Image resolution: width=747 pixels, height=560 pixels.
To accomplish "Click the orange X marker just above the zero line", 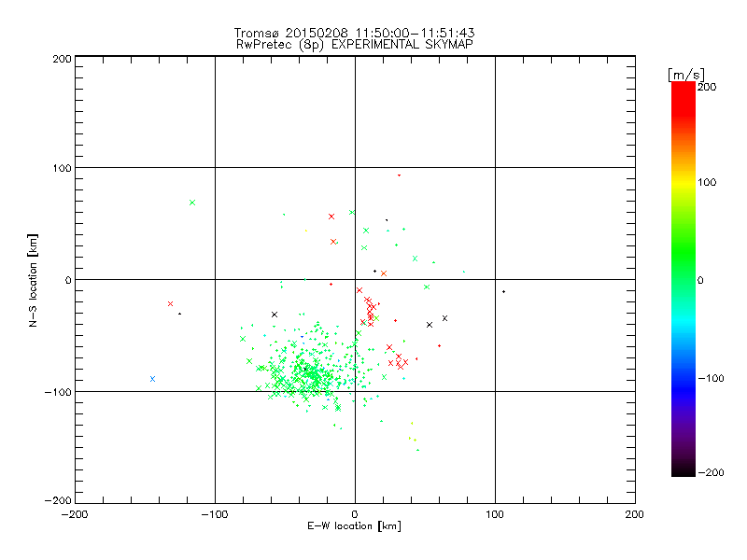I will pyautogui.click(x=384, y=273).
